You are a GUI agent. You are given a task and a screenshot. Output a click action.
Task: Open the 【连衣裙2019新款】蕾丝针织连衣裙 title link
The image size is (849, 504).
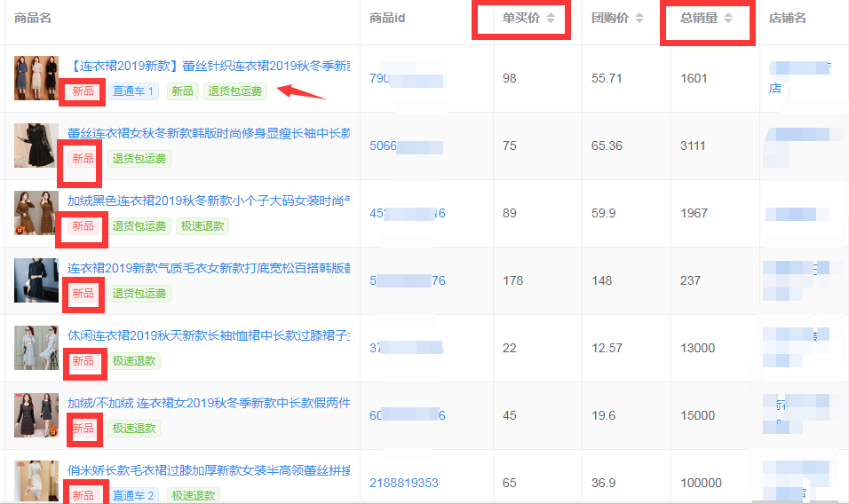[x=208, y=66]
